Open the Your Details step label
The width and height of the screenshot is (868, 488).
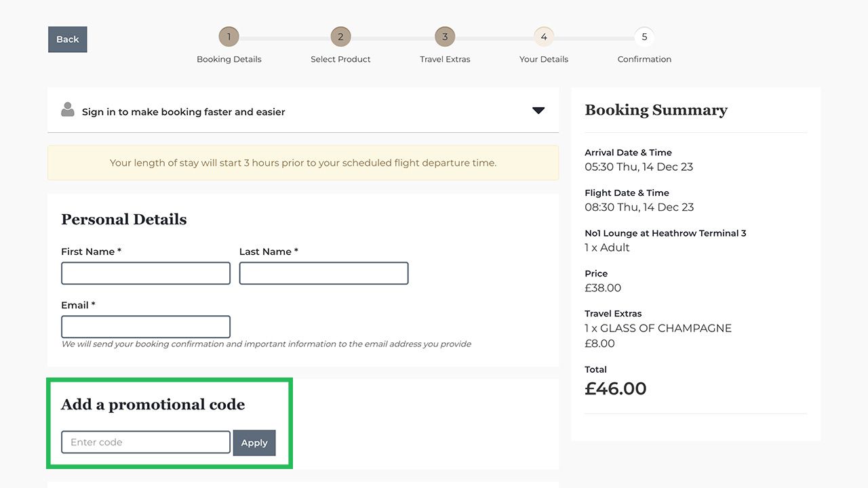pyautogui.click(x=544, y=59)
